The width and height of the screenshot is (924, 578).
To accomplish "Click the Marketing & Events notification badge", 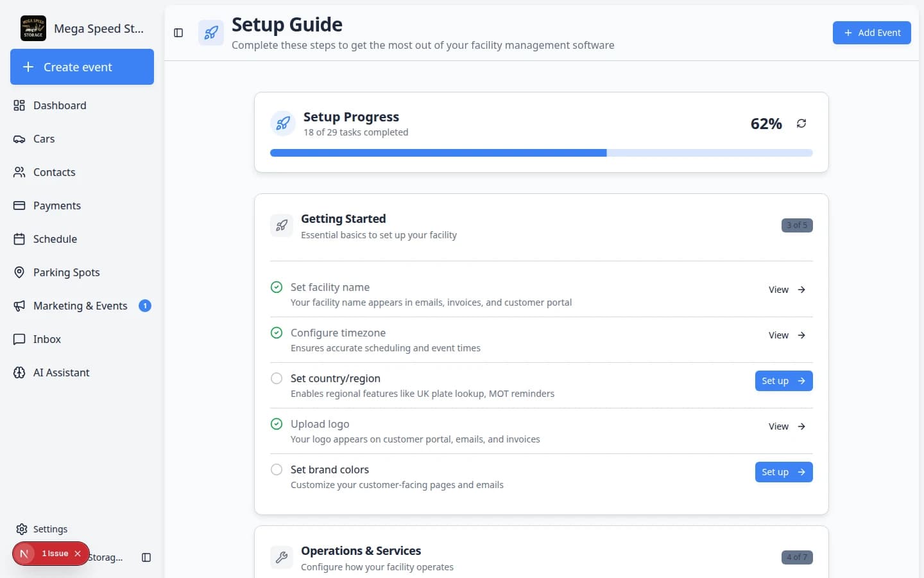I will click(x=145, y=306).
